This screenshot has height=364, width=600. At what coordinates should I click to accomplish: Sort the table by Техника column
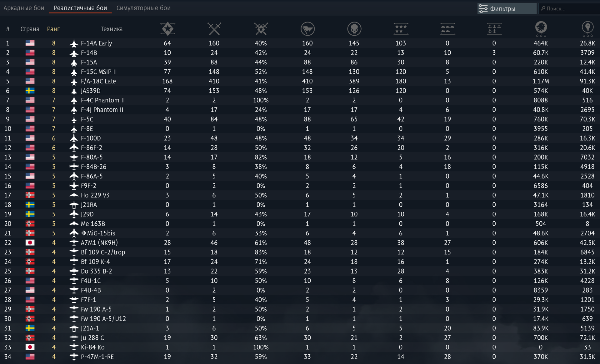tap(112, 29)
